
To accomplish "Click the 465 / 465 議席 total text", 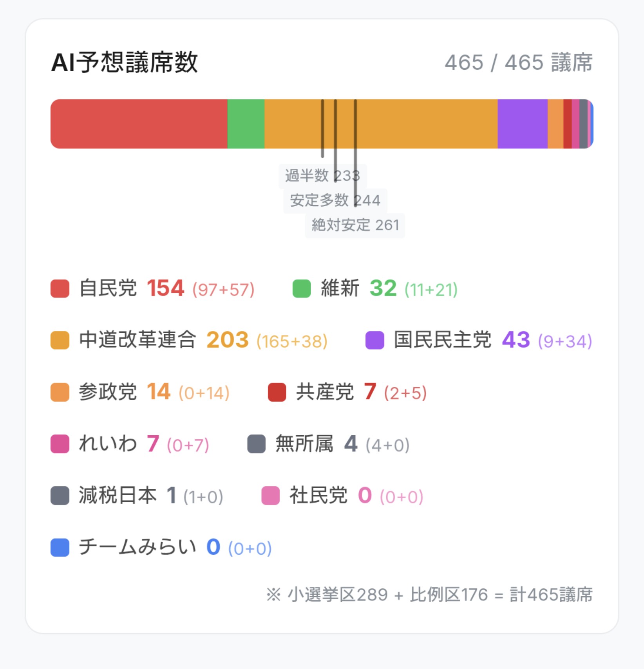I will point(518,63).
